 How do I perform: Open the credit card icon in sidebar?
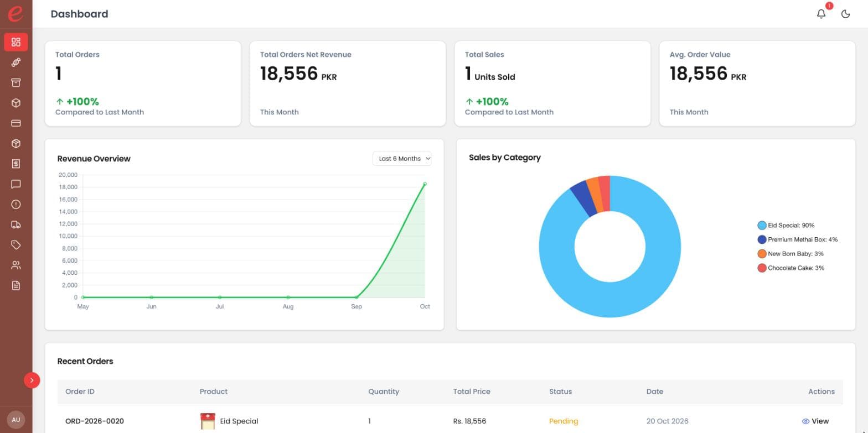[x=16, y=123]
